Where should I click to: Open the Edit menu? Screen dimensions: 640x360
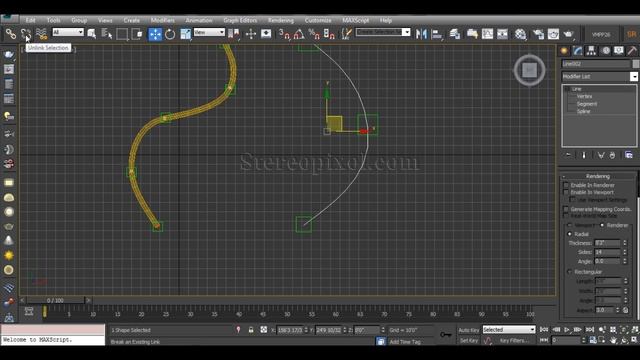point(31,20)
